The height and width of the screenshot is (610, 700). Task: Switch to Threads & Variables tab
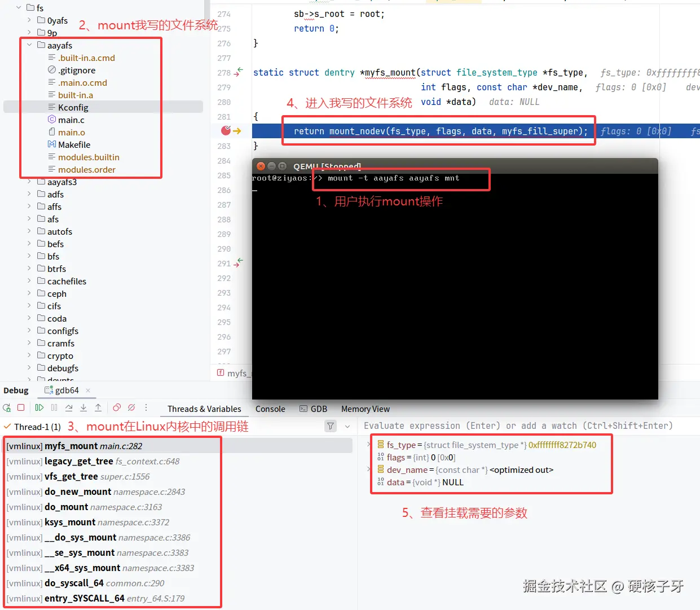click(x=204, y=409)
